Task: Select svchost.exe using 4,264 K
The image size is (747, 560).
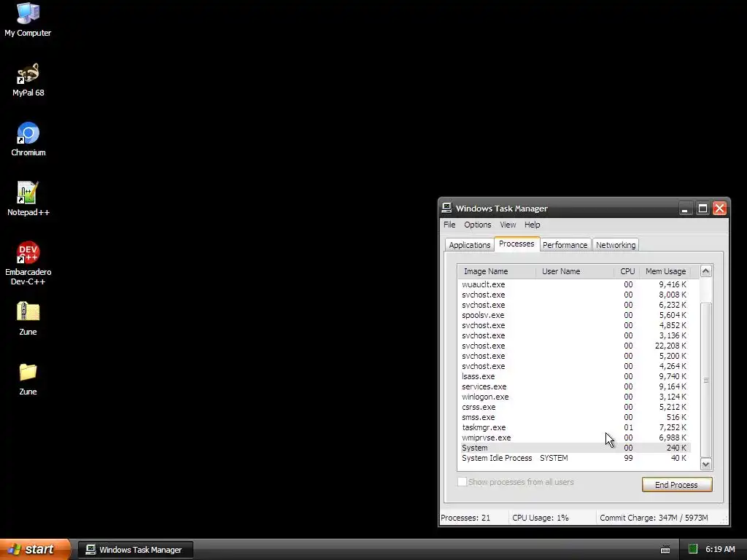Action: (575, 366)
